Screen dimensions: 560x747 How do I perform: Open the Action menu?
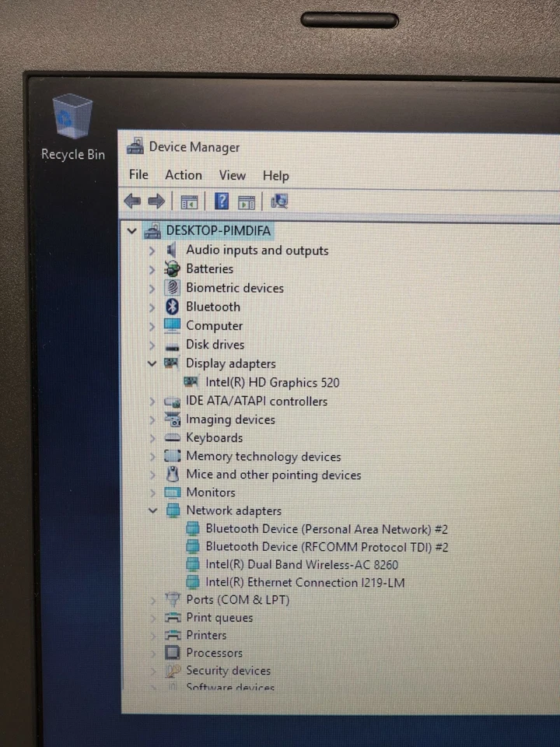[184, 175]
